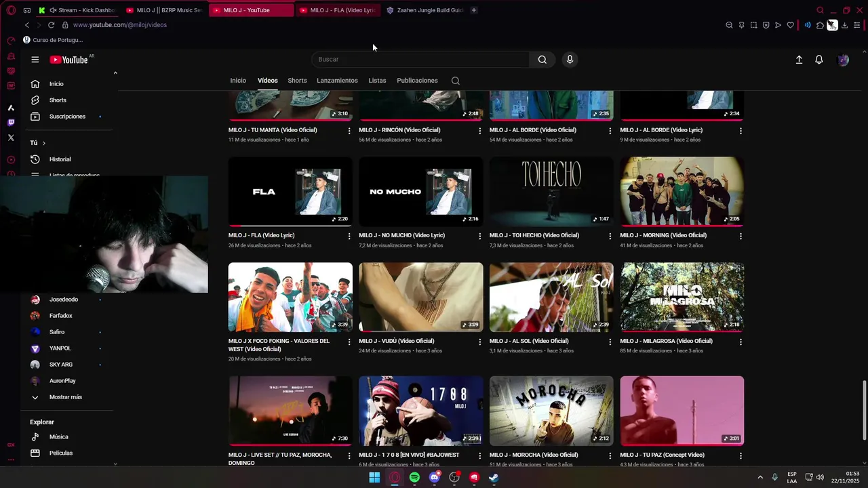Open Curso de Portugu... bookmark
Image resolution: width=868 pixels, height=488 pixels.
pyautogui.click(x=53, y=40)
